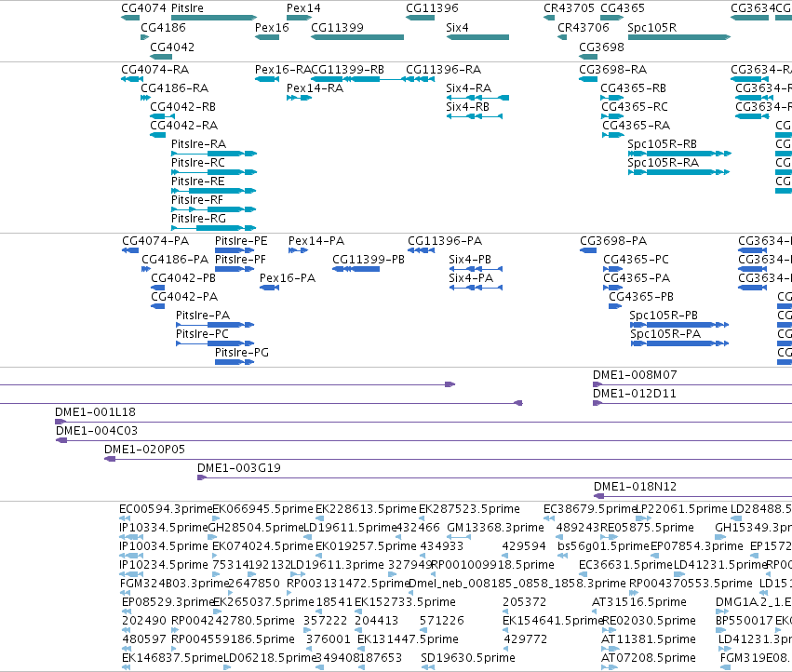Screen dimensions: 792x672
Task: Click the Pitslre gene feature bar
Action: tap(214, 18)
